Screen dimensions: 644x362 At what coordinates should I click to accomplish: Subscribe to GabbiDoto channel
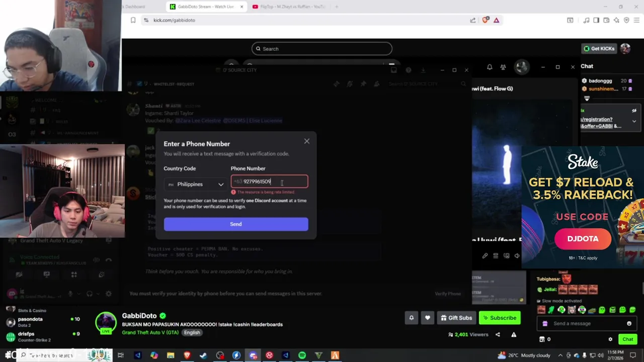(x=499, y=318)
